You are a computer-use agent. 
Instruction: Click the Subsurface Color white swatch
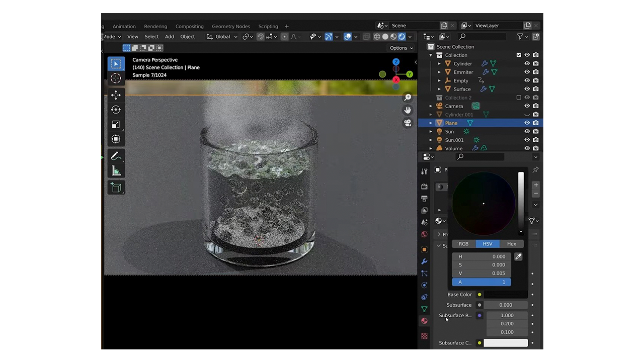pyautogui.click(x=506, y=343)
